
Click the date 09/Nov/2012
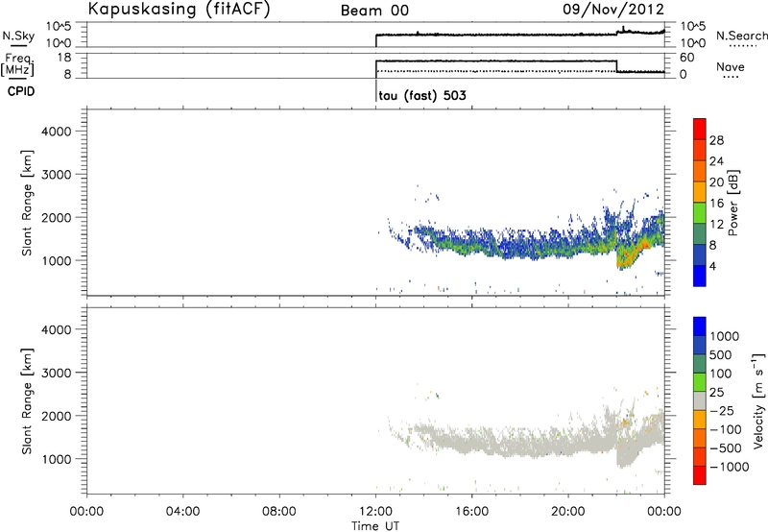point(613,10)
